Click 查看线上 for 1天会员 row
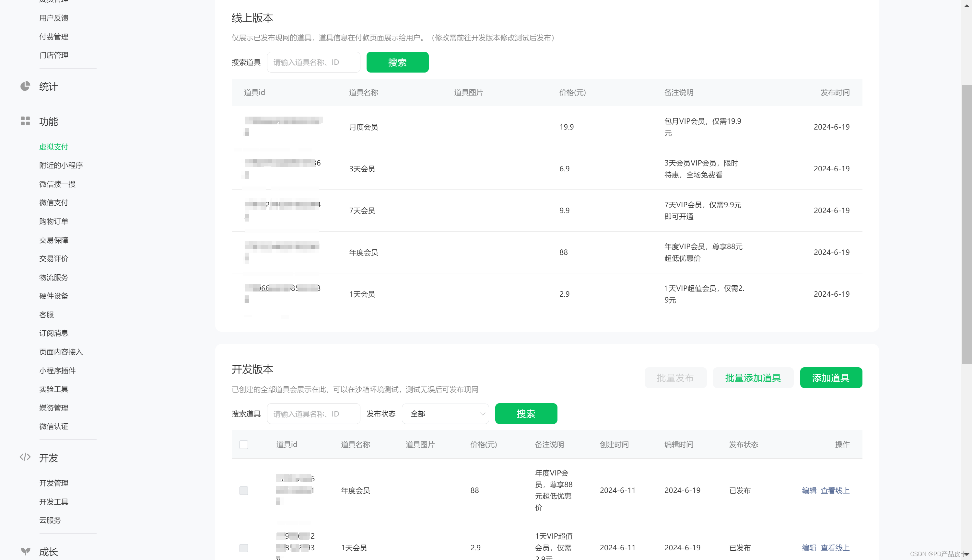This screenshot has width=972, height=560. 835,548
